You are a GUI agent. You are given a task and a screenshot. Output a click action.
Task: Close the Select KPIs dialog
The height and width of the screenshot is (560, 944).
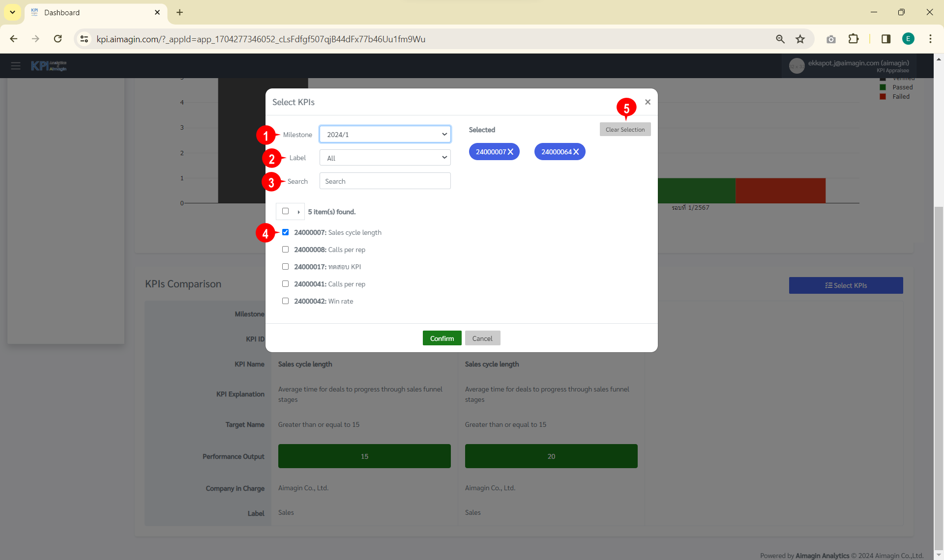pos(648,102)
